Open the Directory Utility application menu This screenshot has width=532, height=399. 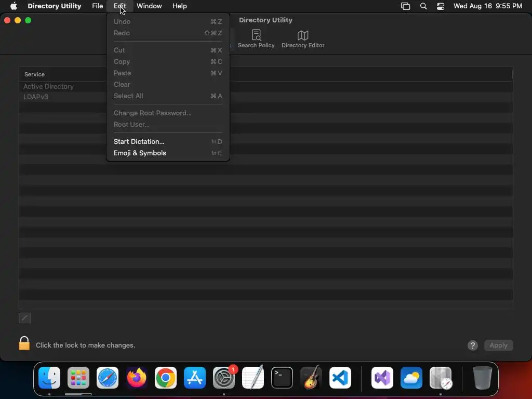pyautogui.click(x=54, y=6)
